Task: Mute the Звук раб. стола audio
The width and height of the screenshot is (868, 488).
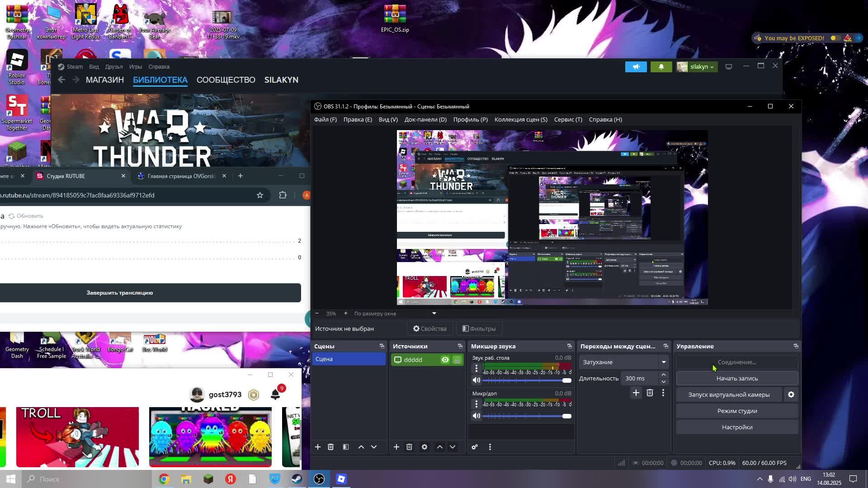Action: click(x=476, y=380)
